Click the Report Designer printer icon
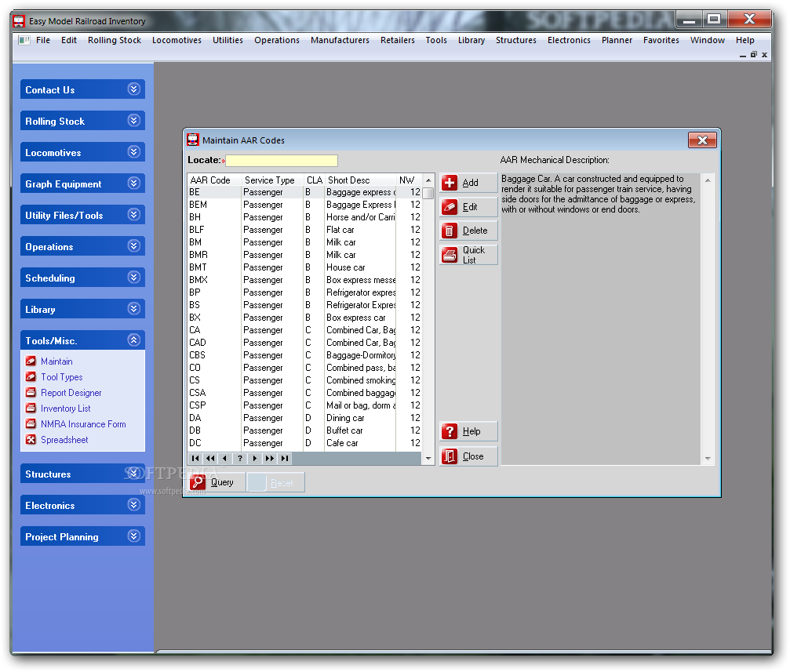Image resolution: width=790 pixels, height=672 pixels. (31, 392)
